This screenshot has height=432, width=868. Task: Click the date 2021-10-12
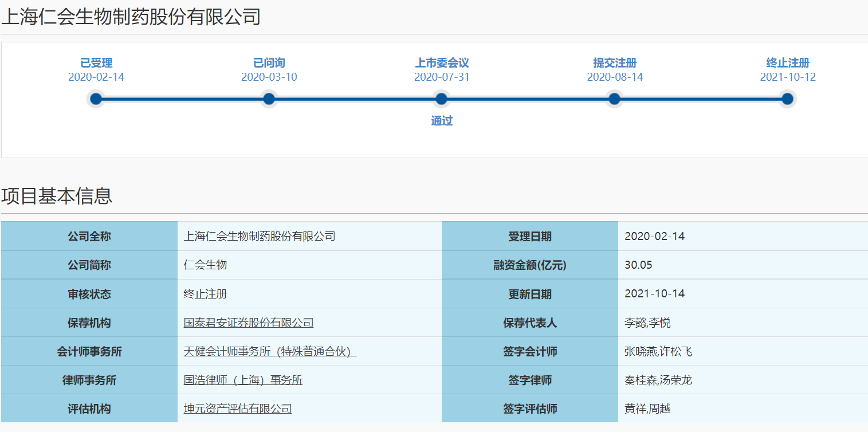click(x=788, y=77)
